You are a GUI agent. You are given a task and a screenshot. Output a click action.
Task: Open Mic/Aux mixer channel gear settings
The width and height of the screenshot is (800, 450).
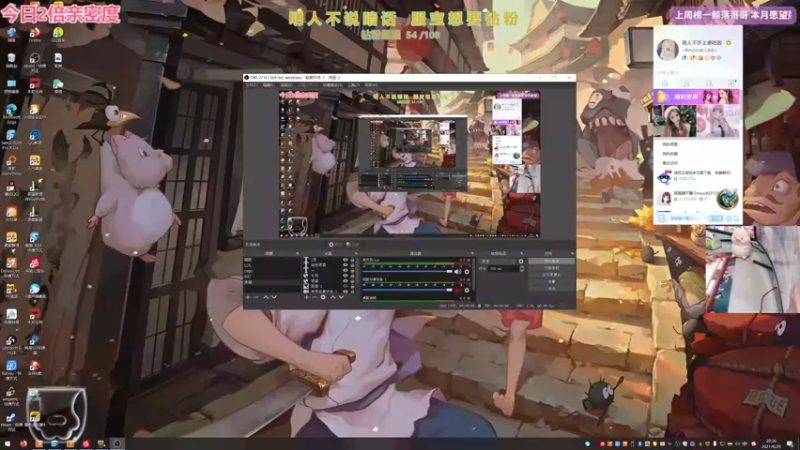click(x=467, y=272)
